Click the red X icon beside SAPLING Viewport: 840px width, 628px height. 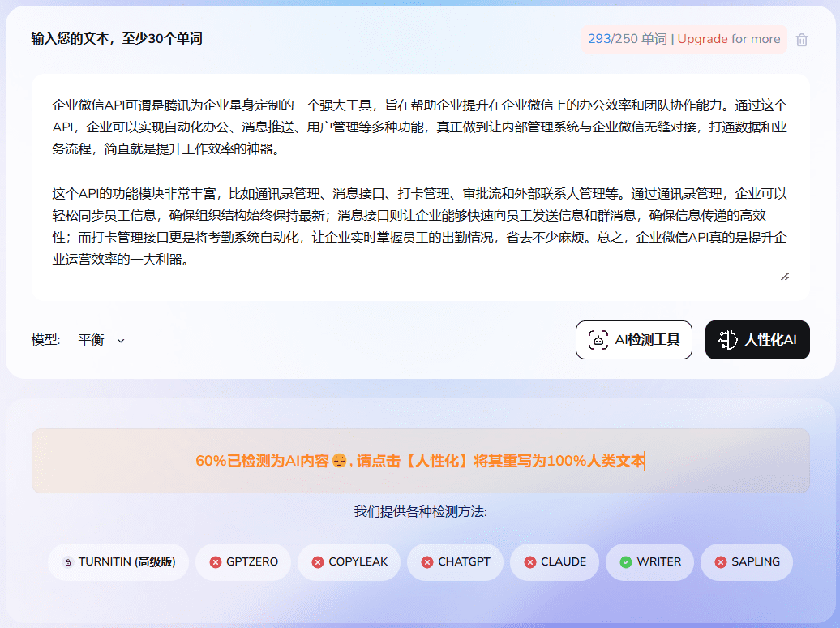(x=720, y=562)
